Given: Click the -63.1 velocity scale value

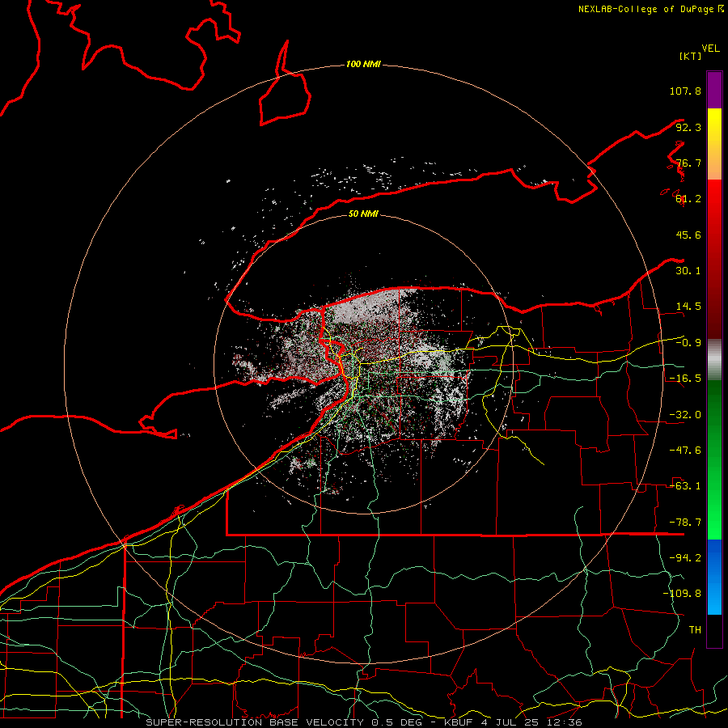Looking at the screenshot, I should (685, 486).
